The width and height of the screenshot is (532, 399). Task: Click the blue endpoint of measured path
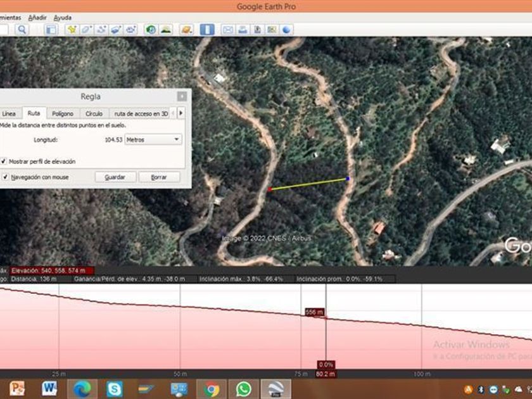click(348, 179)
